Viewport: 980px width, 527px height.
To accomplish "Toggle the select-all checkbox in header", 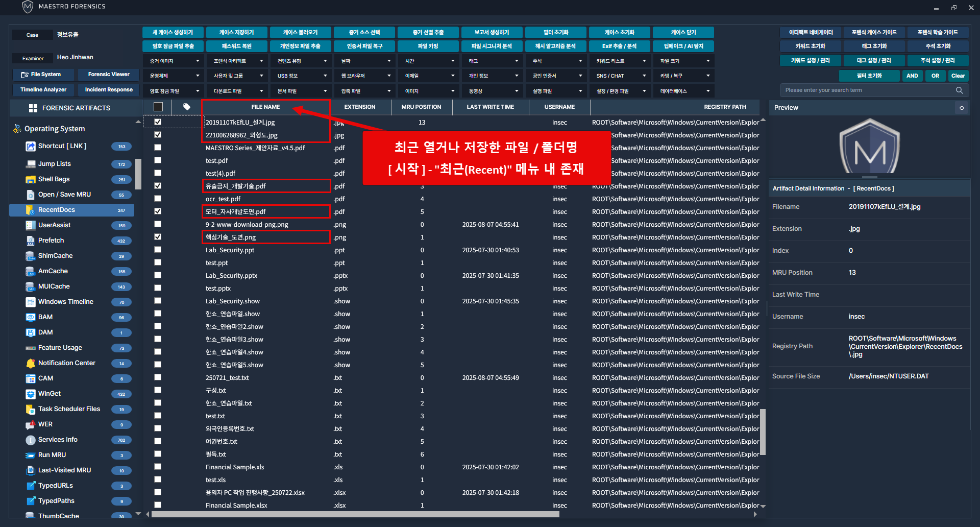I will click(158, 107).
